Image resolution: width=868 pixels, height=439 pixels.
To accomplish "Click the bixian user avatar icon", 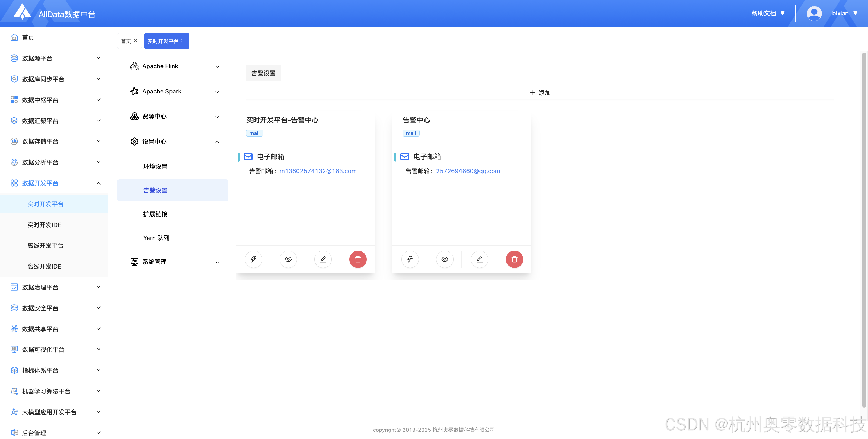I will (x=814, y=14).
